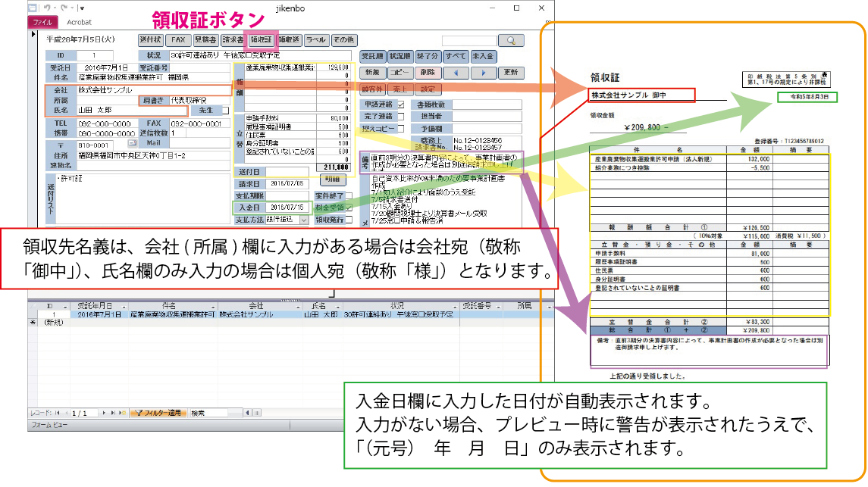This screenshot has height=487, width=868.
Task: Switch to the Acrobat tab
Action: pos(79,23)
